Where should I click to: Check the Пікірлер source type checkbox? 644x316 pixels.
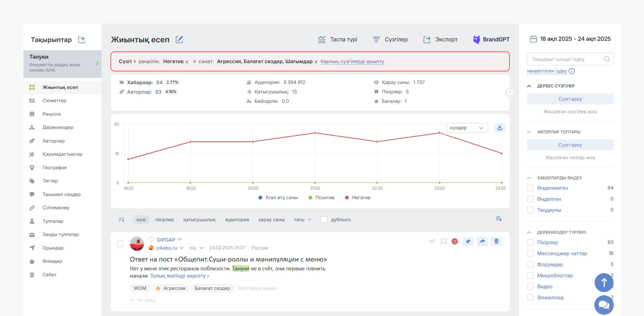pos(530,242)
